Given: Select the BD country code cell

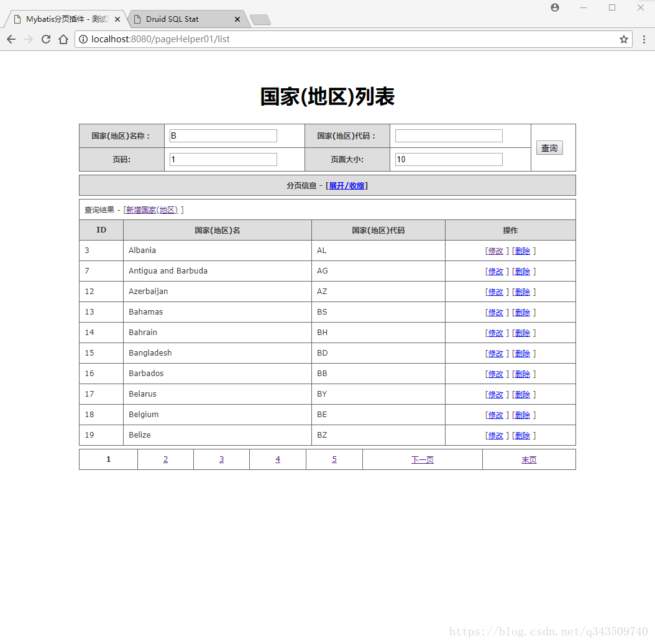Looking at the screenshot, I should [x=378, y=353].
